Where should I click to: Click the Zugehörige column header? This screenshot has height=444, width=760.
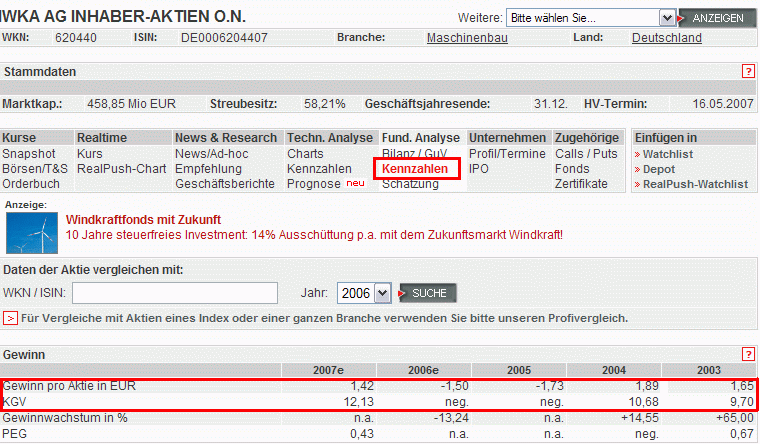pyautogui.click(x=587, y=138)
